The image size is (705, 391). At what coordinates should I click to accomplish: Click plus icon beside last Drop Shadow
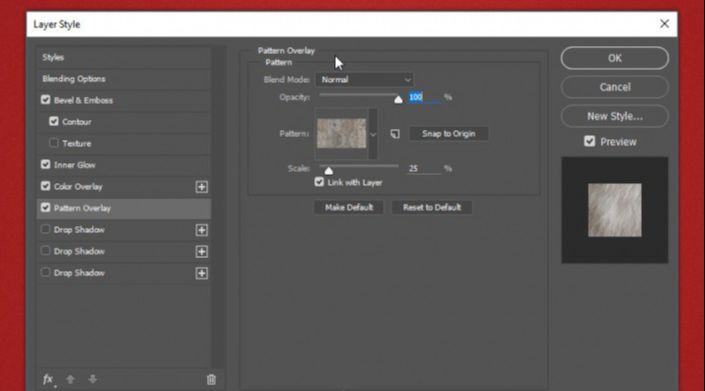tap(201, 273)
